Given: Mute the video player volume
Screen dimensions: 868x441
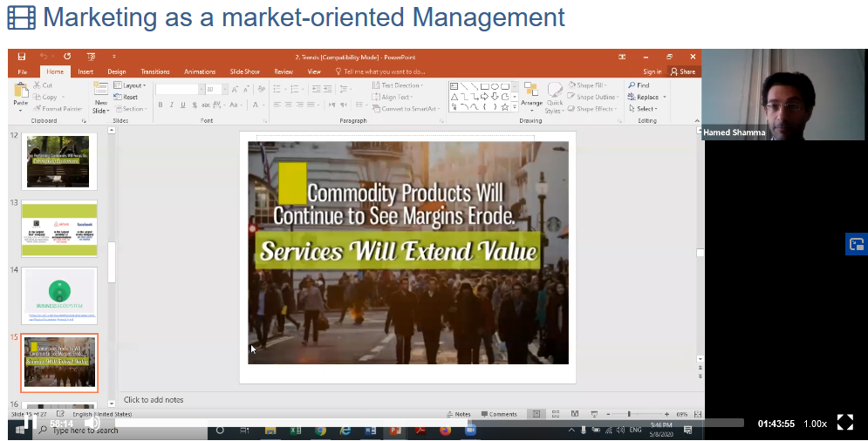Looking at the screenshot, I should pos(92,424).
